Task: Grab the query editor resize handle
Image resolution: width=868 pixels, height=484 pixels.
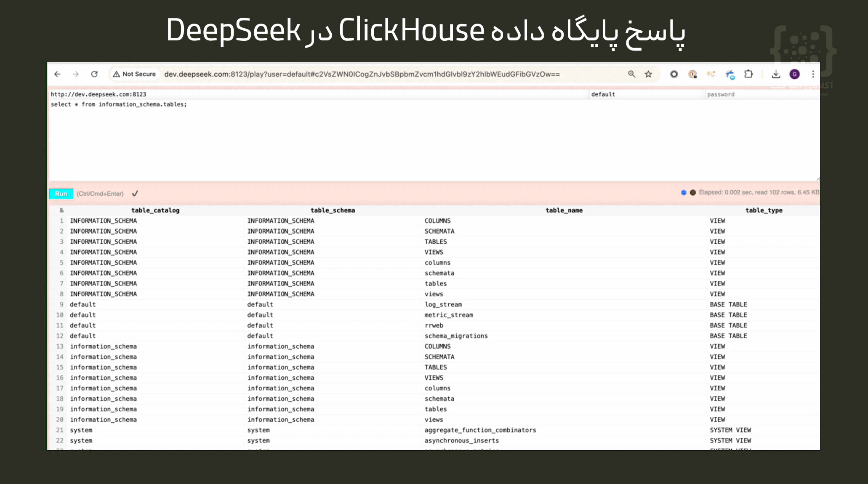Action: point(817,178)
